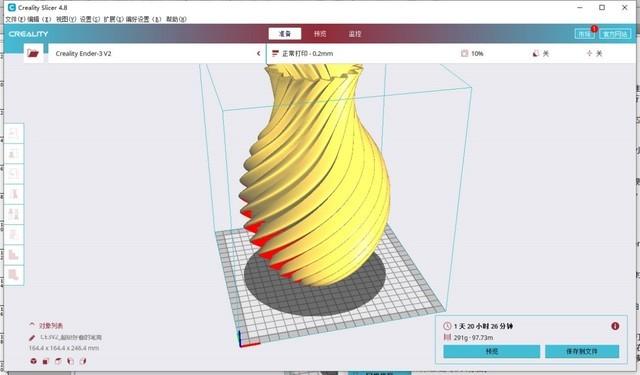Select the Scale tool in left toolbar
Screen dimensions: 640x375
[13, 154]
